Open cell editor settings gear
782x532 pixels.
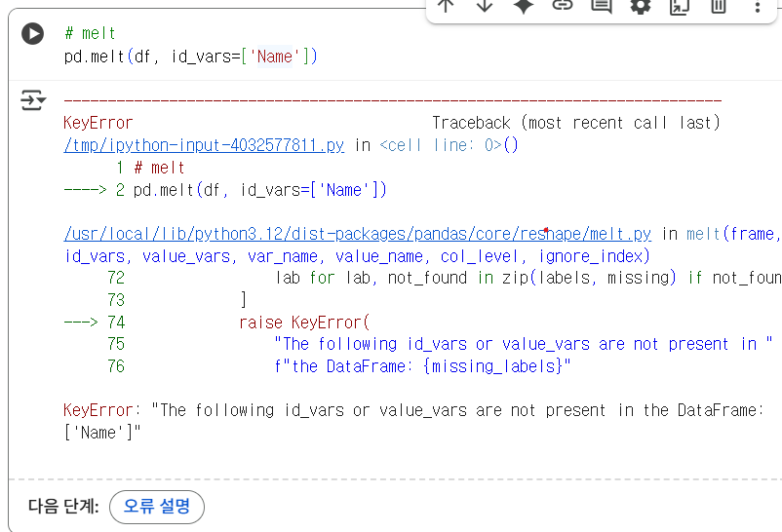(641, 7)
